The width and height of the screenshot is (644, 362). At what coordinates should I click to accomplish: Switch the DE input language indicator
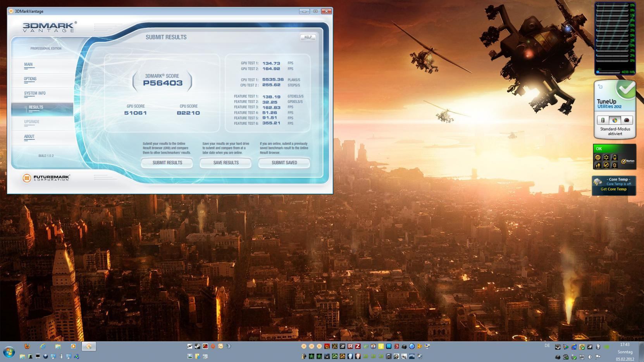click(x=547, y=345)
